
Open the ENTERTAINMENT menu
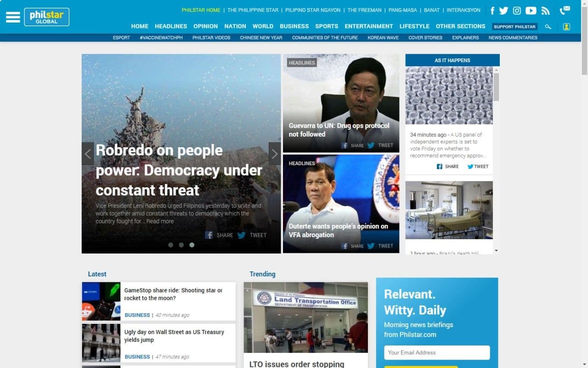pyautogui.click(x=369, y=26)
